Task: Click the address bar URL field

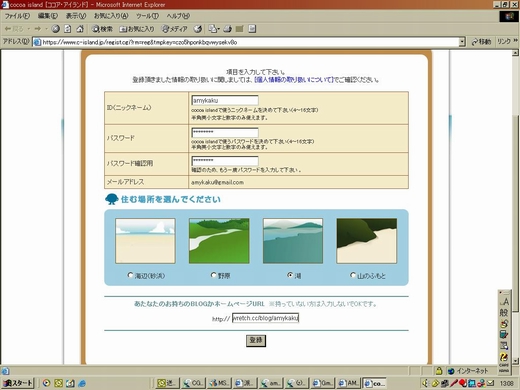Action: tap(249, 42)
